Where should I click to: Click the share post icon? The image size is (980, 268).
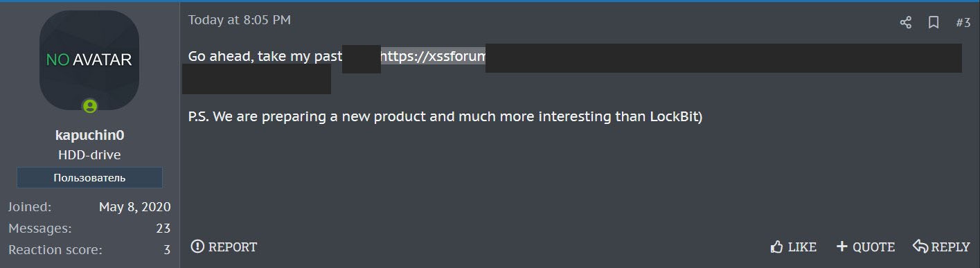905,23
